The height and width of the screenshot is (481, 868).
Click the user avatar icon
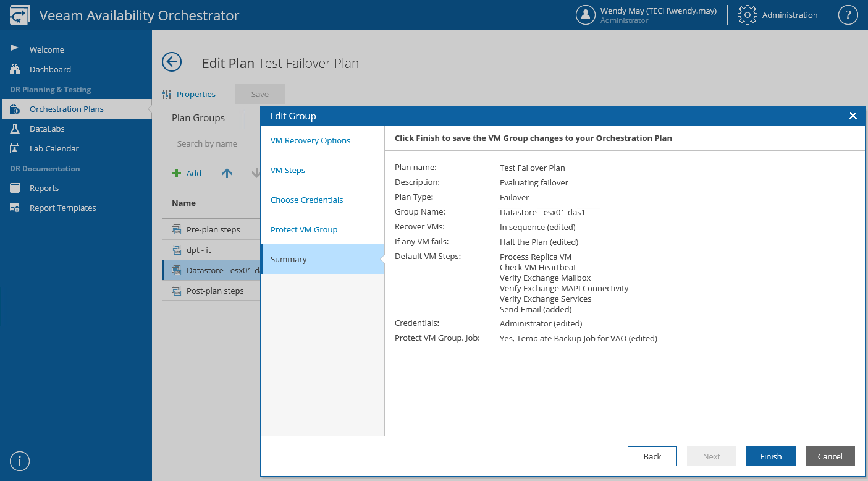(585, 15)
